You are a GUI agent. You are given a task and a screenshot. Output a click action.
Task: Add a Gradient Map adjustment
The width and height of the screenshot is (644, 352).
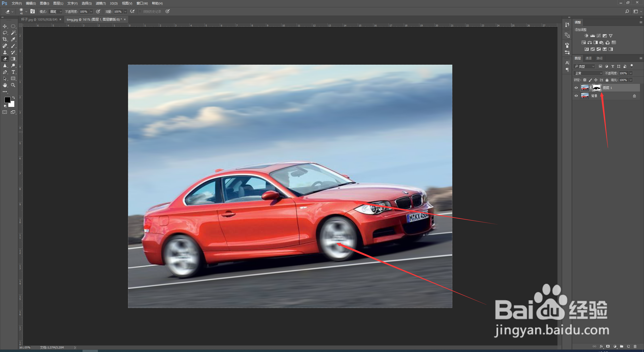click(x=611, y=49)
